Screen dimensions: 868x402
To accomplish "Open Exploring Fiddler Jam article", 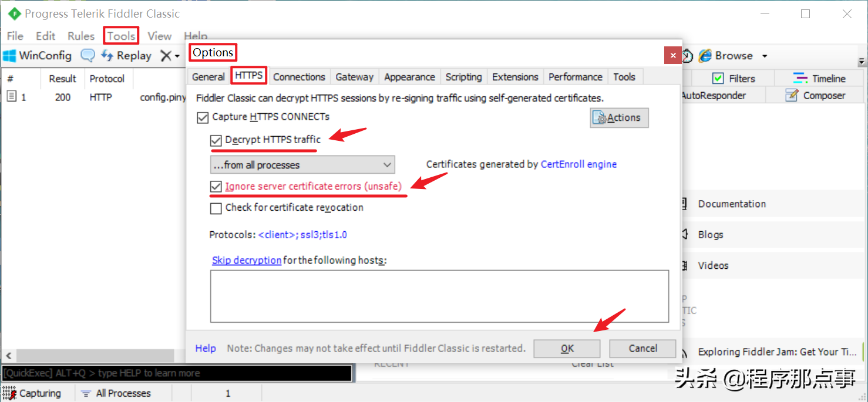I will (x=777, y=352).
